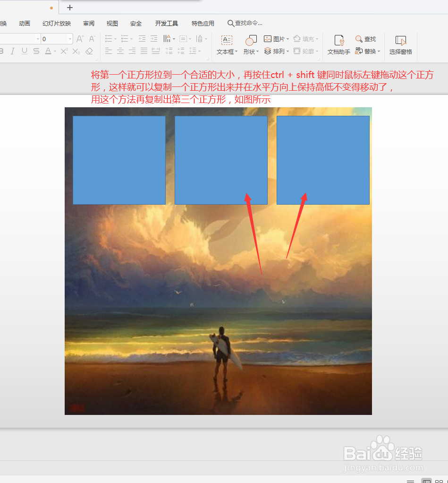Viewport: 448px width, 483px height.
Task: Justify text alignment
Action: pyautogui.click(x=144, y=51)
